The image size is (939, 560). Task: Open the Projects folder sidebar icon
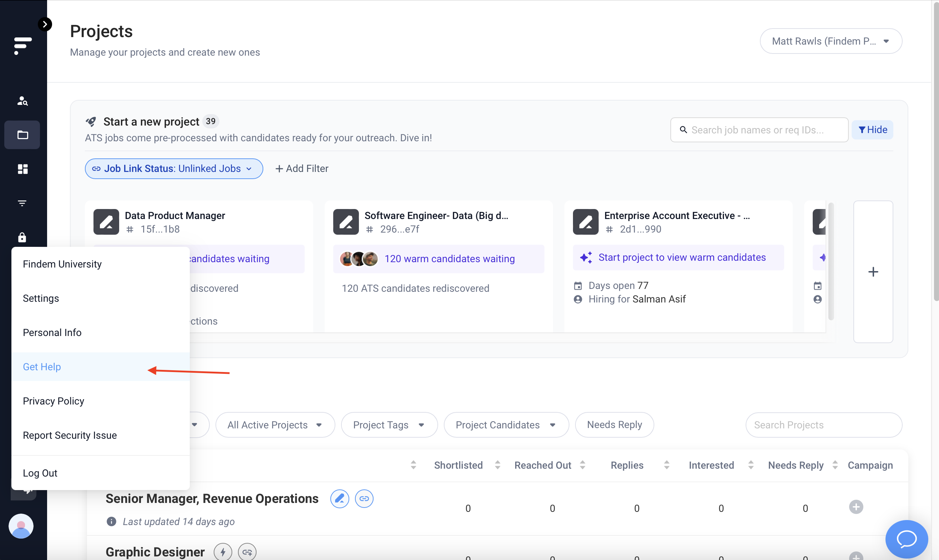[x=22, y=135]
